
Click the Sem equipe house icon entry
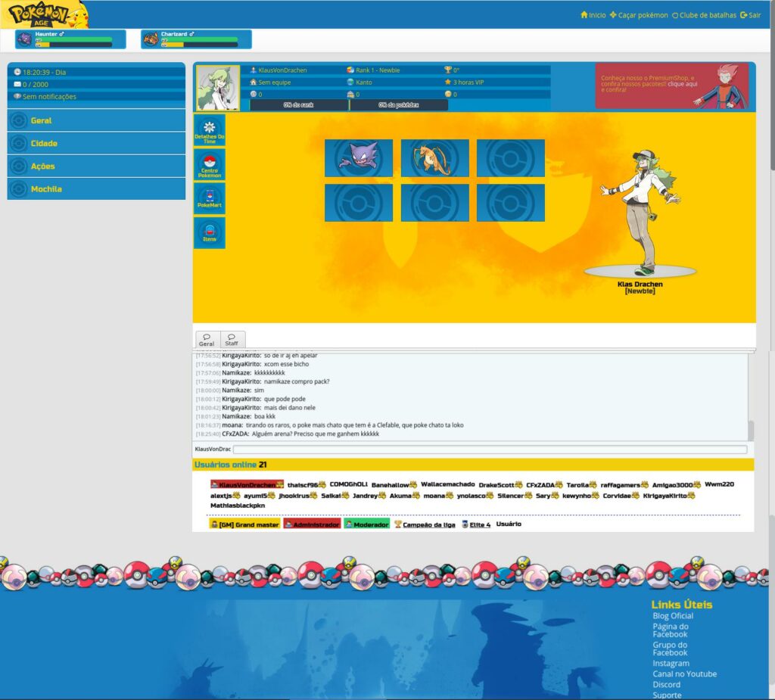coord(270,82)
